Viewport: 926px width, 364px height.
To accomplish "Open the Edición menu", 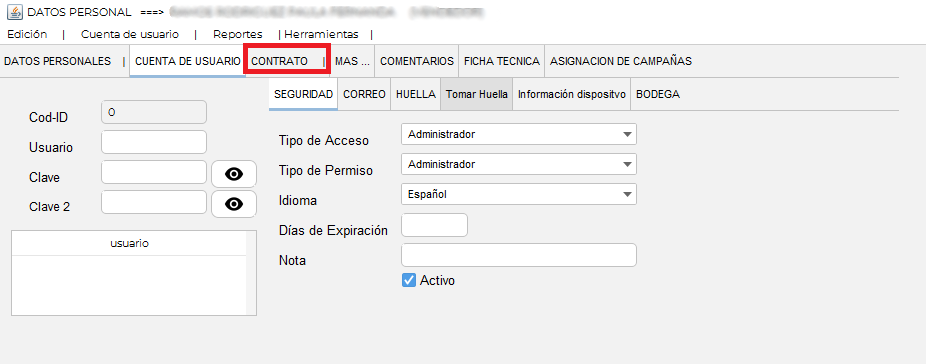I will pyautogui.click(x=27, y=34).
